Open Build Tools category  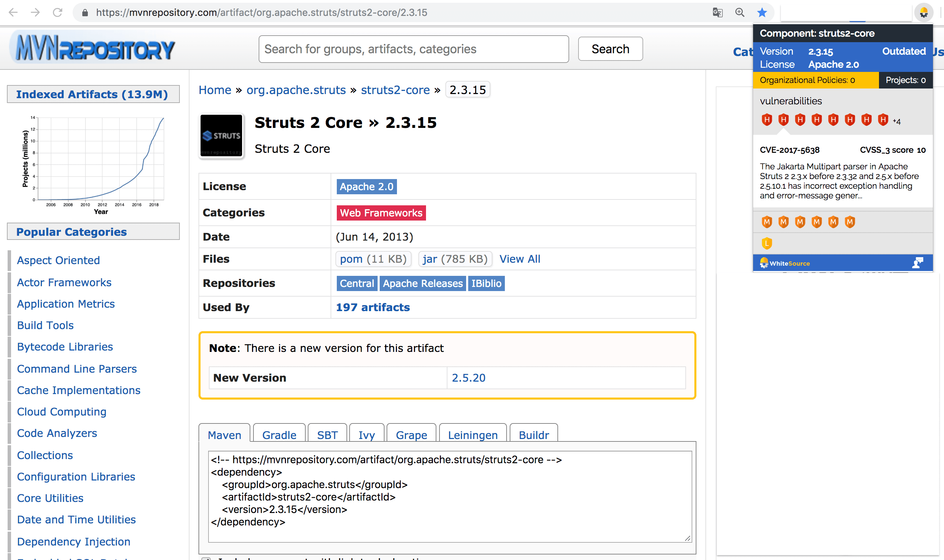click(45, 325)
